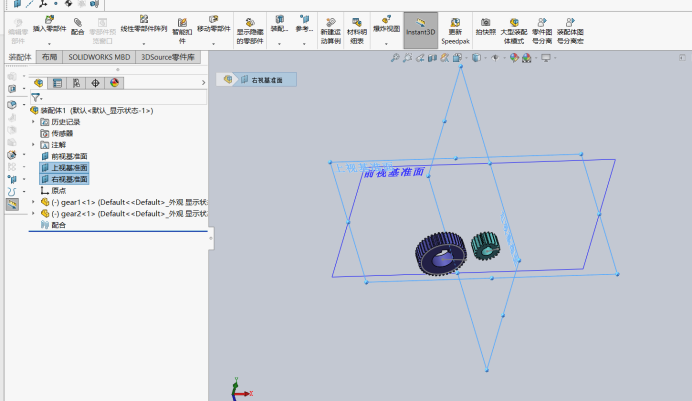Open the 3DSource零件库 tab
This screenshot has height=401, width=692.
pos(168,57)
